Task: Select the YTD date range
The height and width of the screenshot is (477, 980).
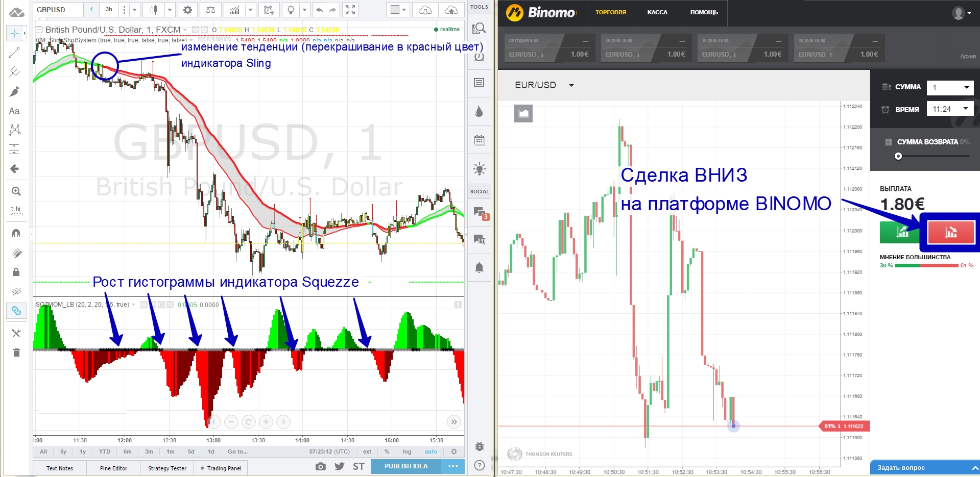Action: pos(104,451)
